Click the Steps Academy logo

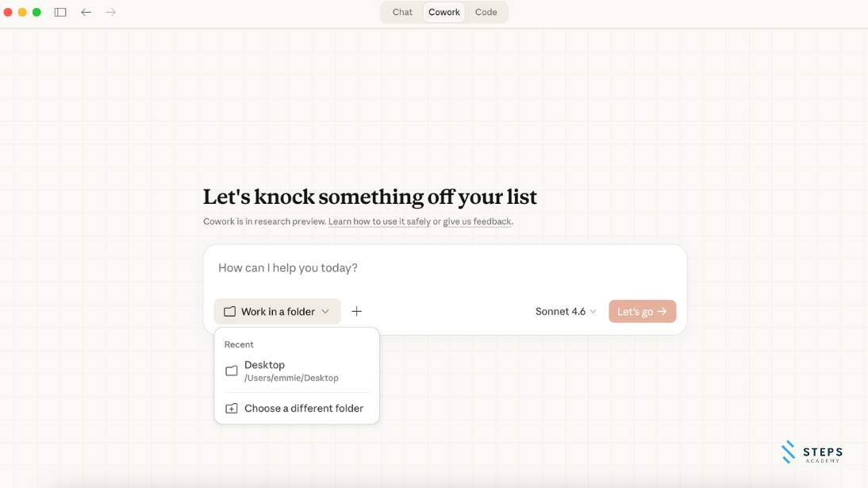coord(812,452)
